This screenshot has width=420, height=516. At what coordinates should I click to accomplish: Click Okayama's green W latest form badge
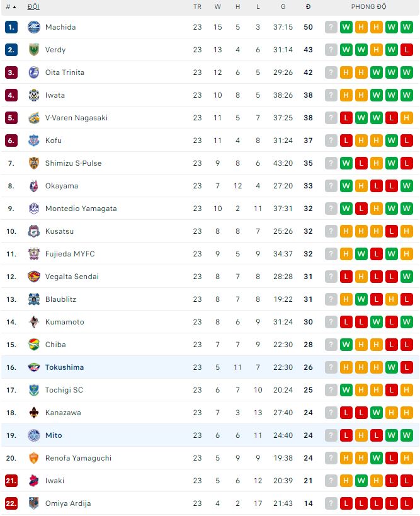pyautogui.click(x=407, y=186)
